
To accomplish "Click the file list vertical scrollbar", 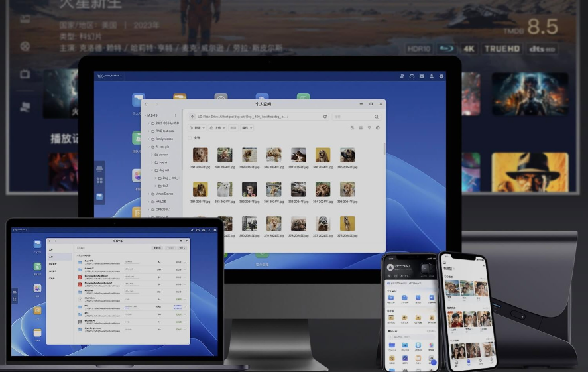I will pos(384,149).
